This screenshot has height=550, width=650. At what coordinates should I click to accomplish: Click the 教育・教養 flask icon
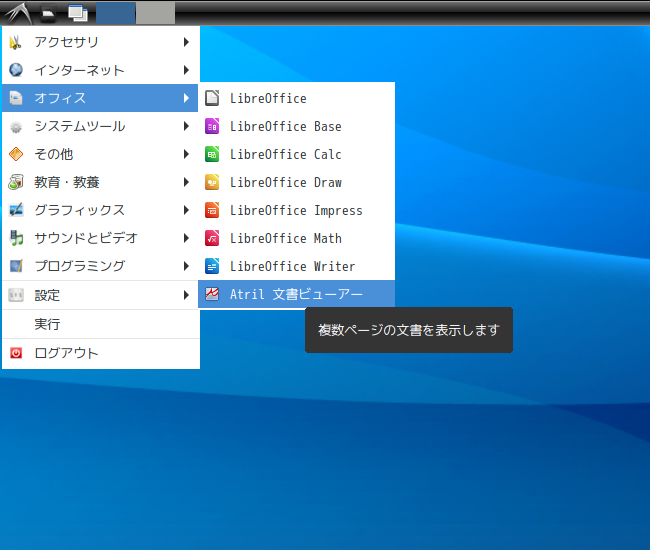pos(16,182)
